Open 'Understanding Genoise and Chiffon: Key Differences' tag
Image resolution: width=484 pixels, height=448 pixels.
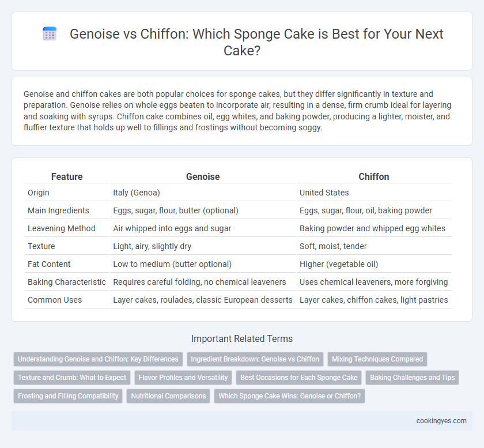[x=98, y=359]
